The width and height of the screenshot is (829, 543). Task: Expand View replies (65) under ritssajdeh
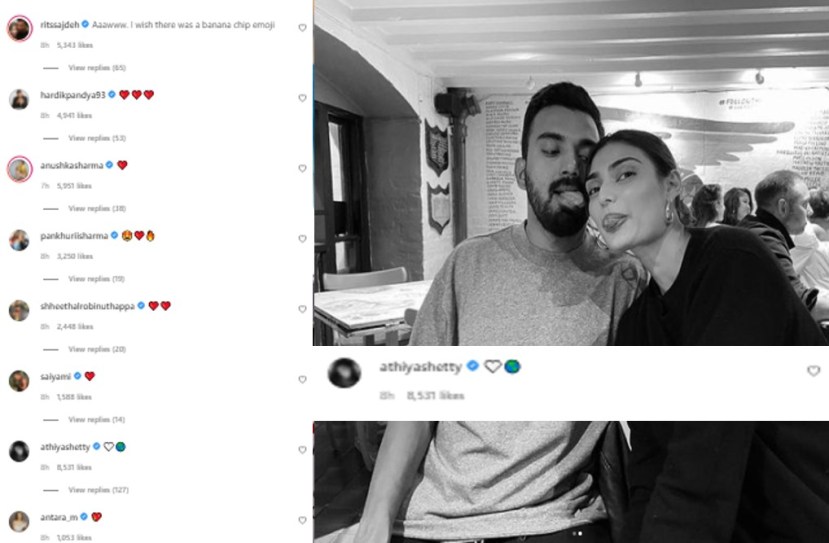tap(97, 68)
